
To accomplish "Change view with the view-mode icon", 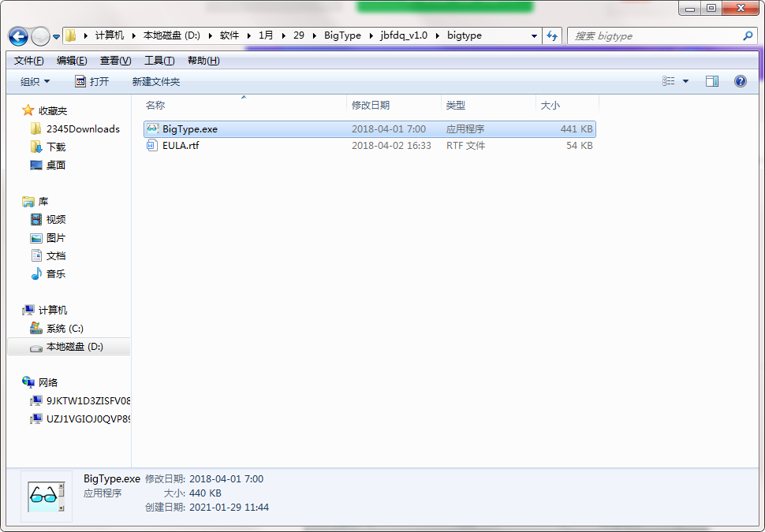I will click(669, 81).
